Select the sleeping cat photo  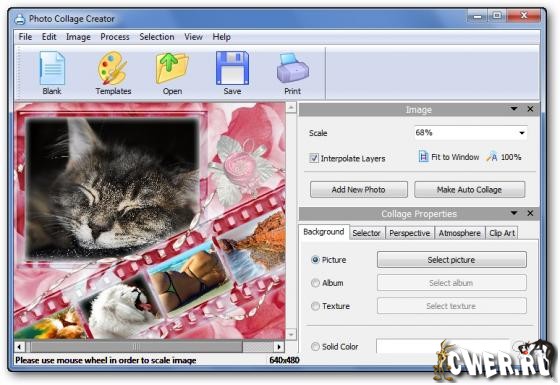click(x=113, y=187)
